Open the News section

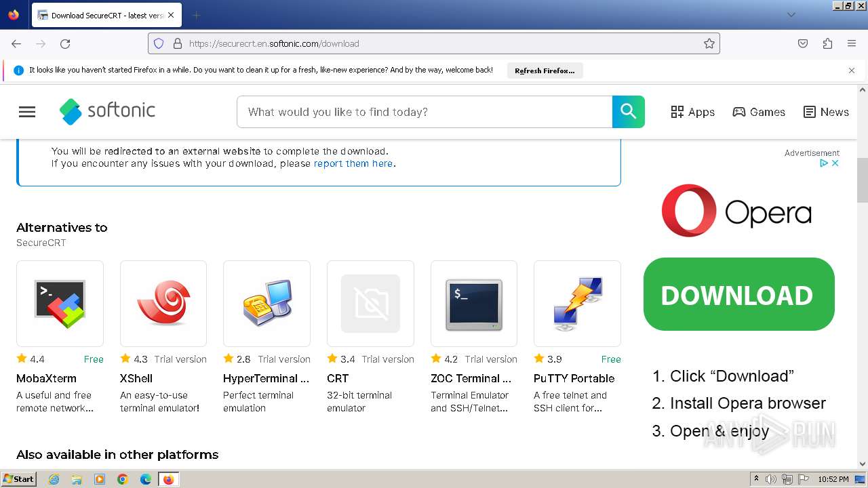(826, 112)
